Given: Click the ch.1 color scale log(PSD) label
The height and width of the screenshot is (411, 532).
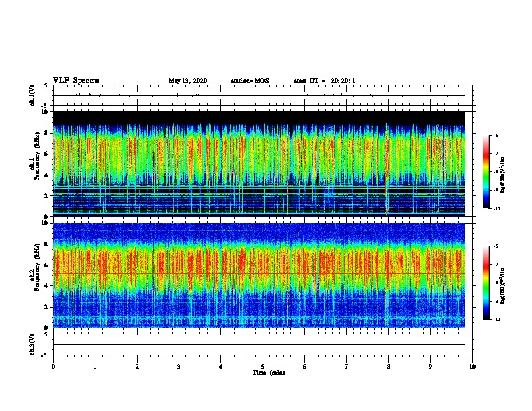Looking at the screenshot, I should (502, 175).
